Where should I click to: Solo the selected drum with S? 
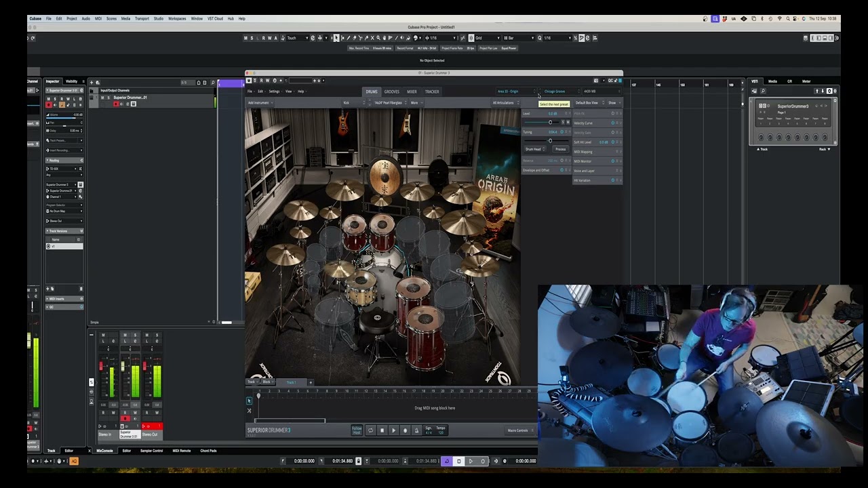coord(563,122)
